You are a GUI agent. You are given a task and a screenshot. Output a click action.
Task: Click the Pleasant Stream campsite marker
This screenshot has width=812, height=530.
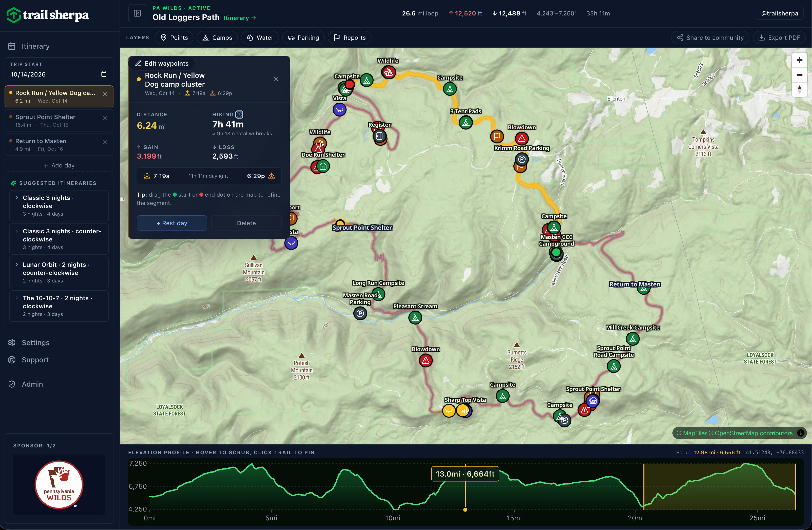coord(415,318)
